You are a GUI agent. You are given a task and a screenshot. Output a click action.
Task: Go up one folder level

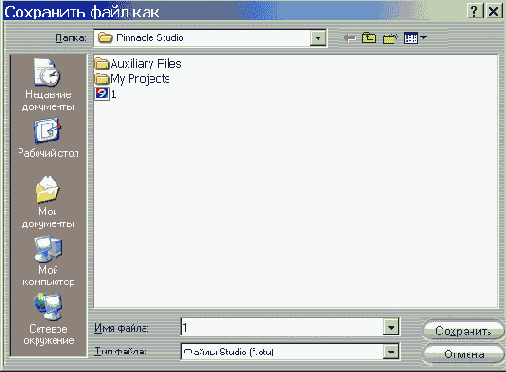point(369,38)
